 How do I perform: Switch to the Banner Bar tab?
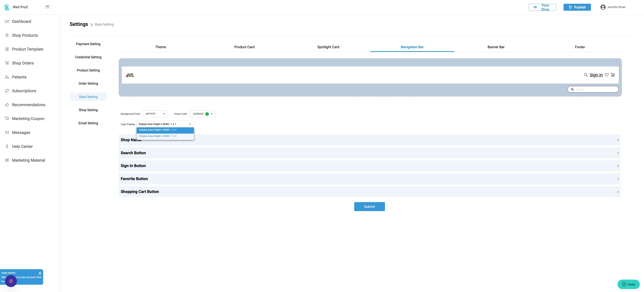(x=496, y=47)
